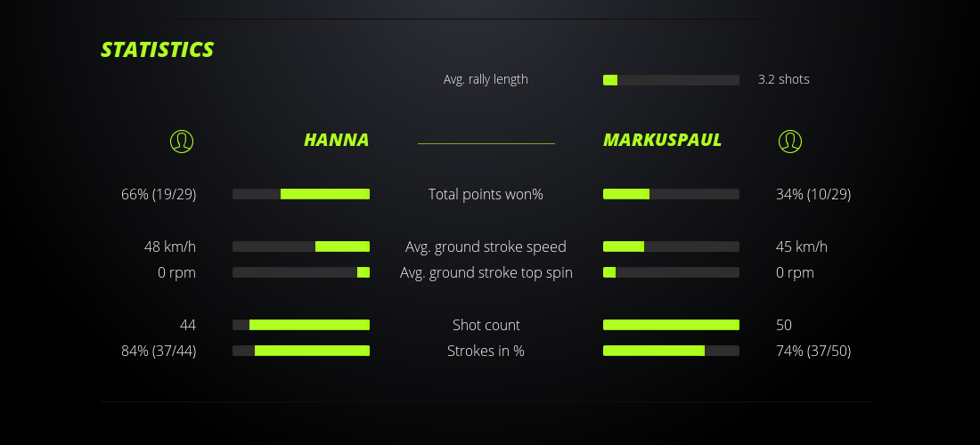Select the MARKUSPAUL player name
This screenshot has width=980, height=445.
[x=662, y=141]
